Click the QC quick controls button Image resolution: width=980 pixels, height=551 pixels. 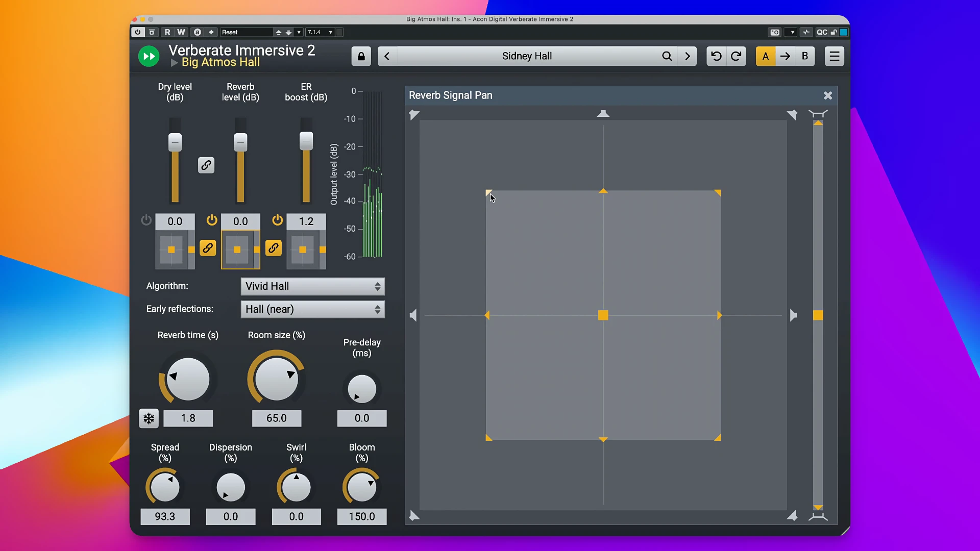click(x=822, y=32)
